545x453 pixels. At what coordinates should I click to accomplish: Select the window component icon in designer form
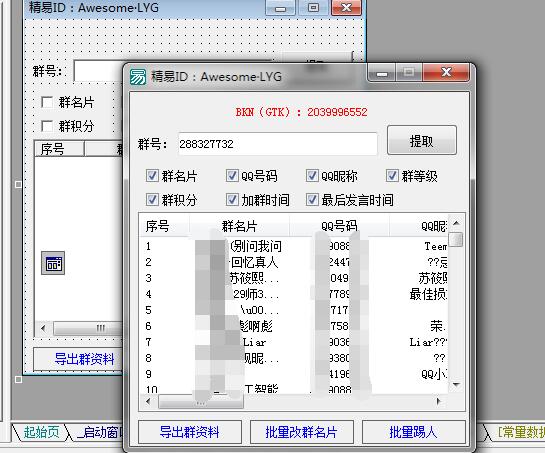[53, 263]
